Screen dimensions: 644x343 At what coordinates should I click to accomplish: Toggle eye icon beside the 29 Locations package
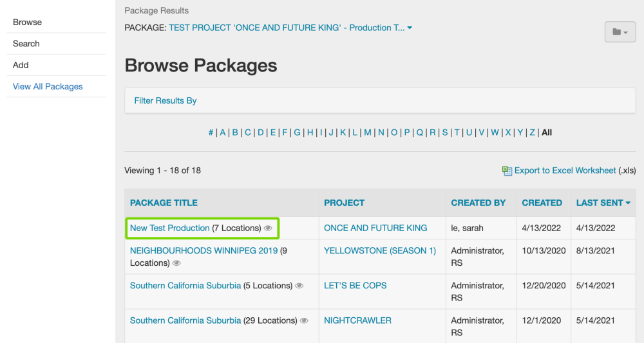(304, 320)
